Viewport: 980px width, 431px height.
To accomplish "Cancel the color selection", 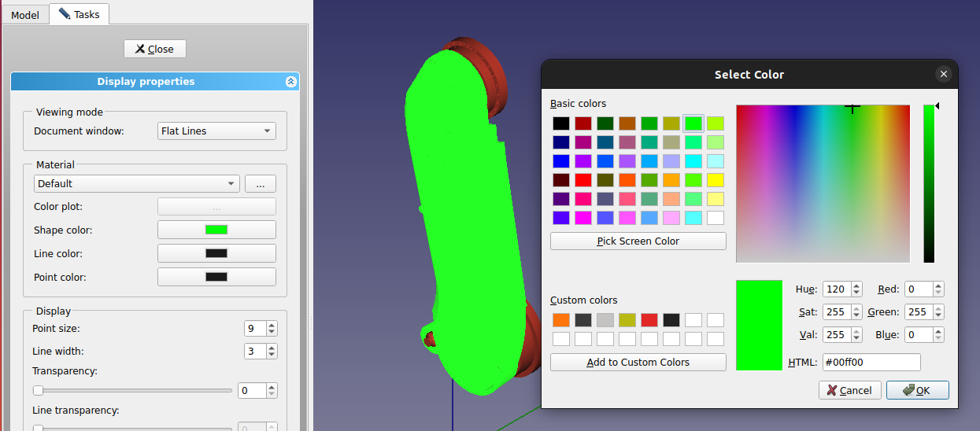I will coord(849,390).
